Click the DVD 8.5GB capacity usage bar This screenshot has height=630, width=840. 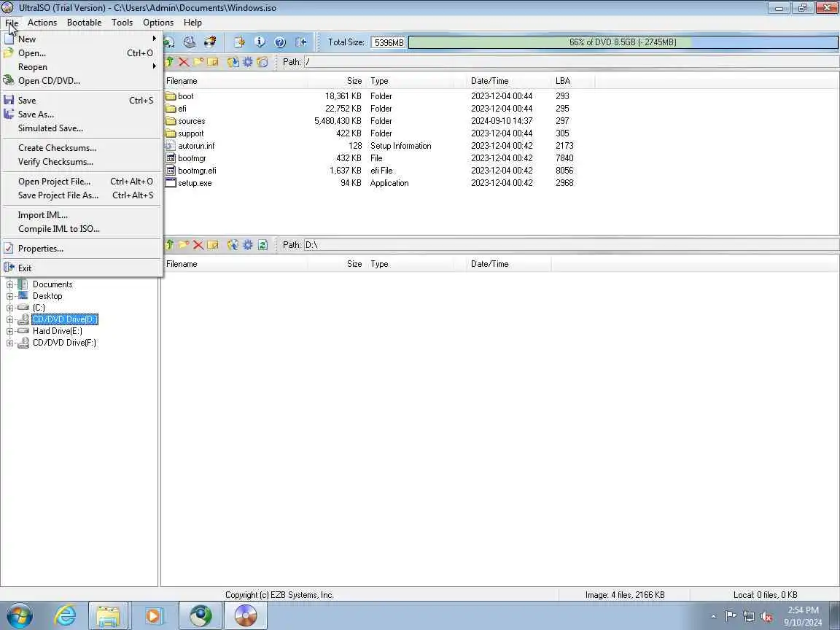coord(623,42)
